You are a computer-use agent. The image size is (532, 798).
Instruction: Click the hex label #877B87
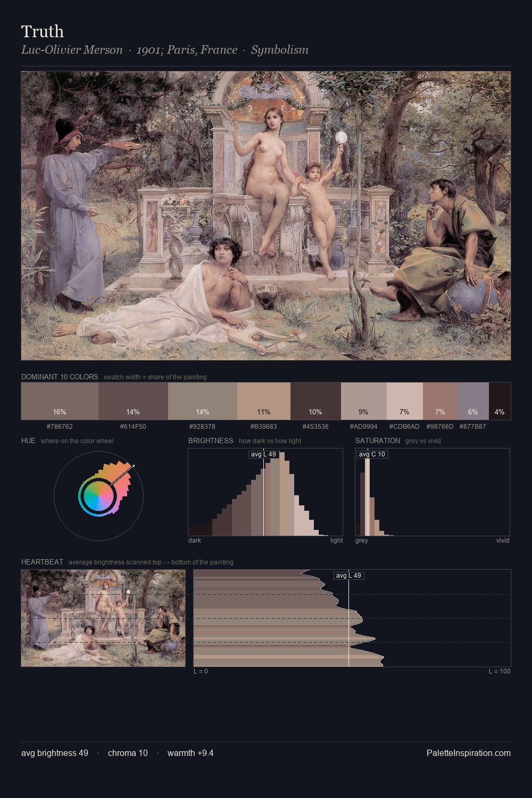(x=473, y=426)
